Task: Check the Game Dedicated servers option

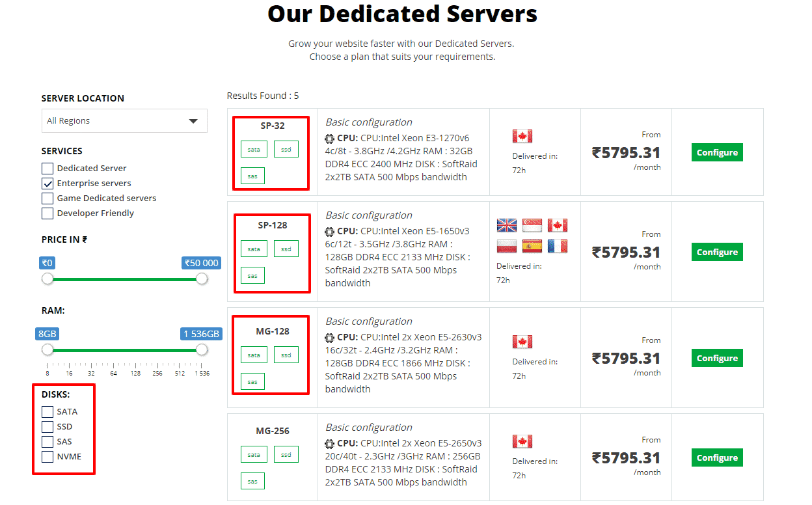Action: (x=47, y=198)
